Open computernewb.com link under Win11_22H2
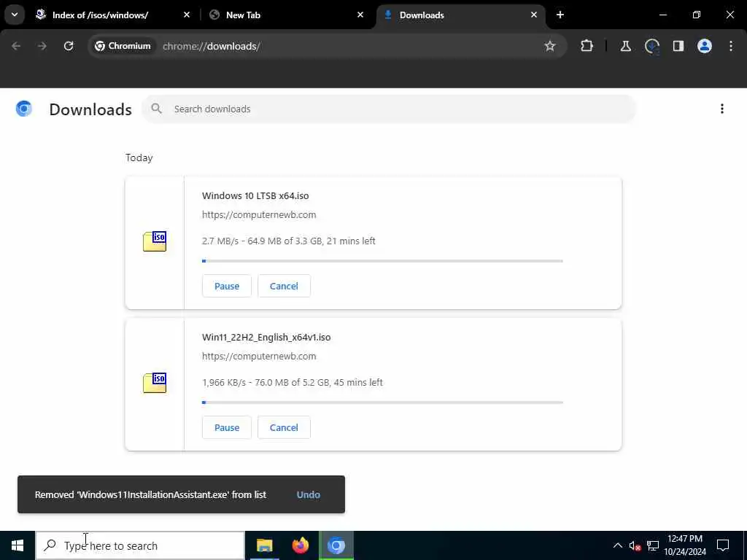Image resolution: width=747 pixels, height=560 pixels. click(x=259, y=356)
